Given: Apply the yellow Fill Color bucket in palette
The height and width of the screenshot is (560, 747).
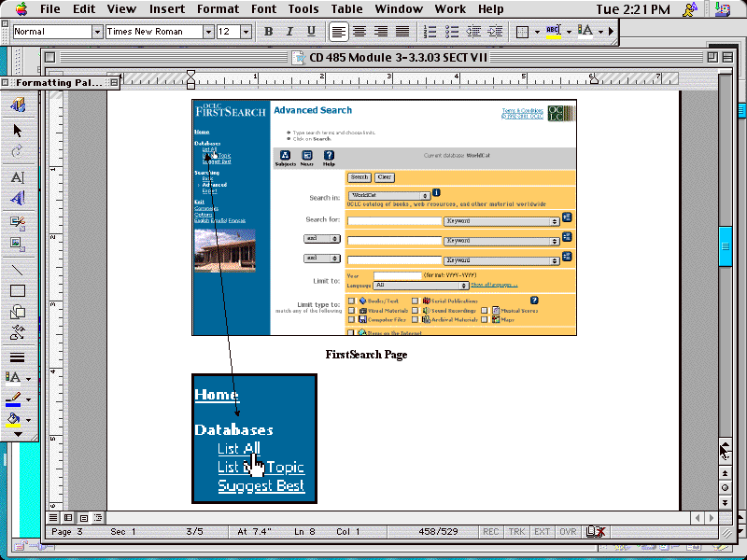Looking at the screenshot, I should 13,420.
